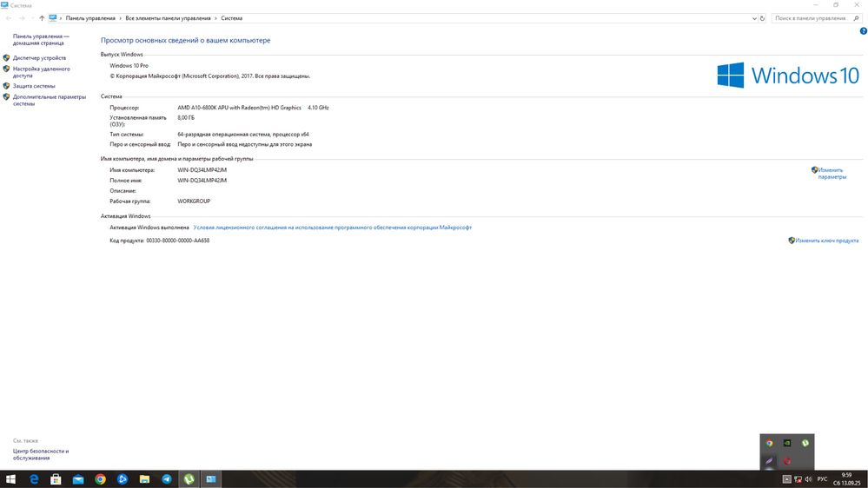Click red icon in tray overflow
This screenshot has height=488, width=868.
[x=787, y=461]
